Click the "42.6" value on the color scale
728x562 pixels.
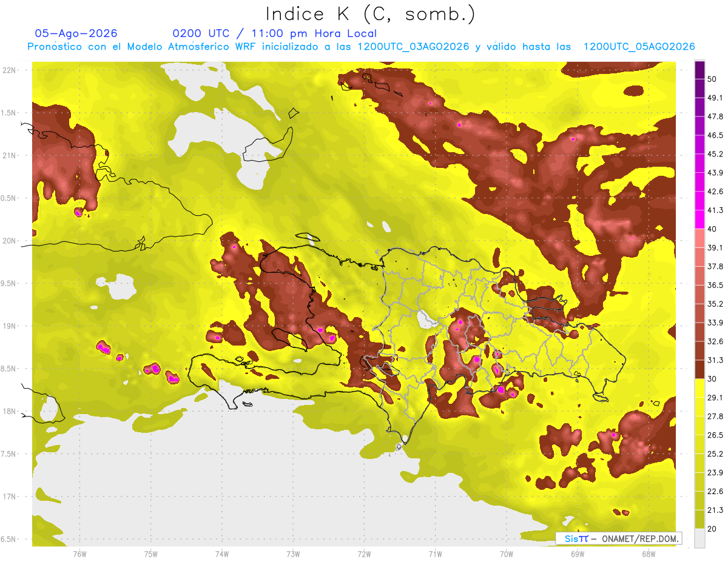tap(715, 192)
